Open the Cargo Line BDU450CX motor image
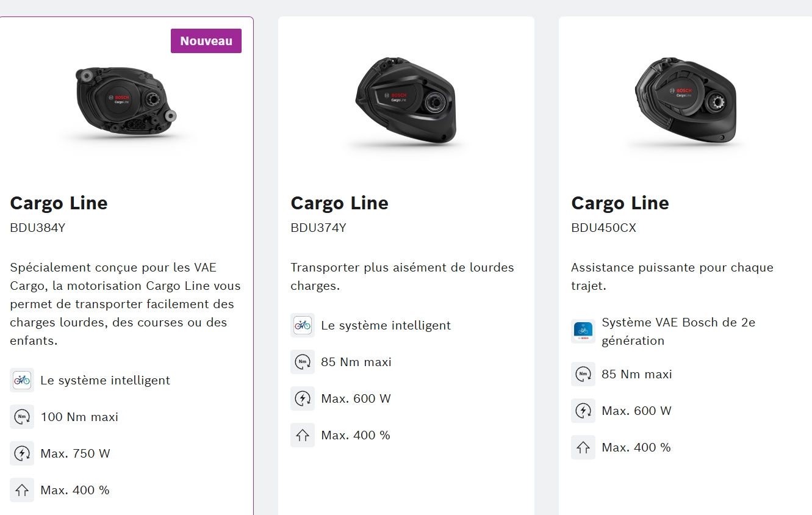The width and height of the screenshot is (812, 515). pyautogui.click(x=687, y=101)
